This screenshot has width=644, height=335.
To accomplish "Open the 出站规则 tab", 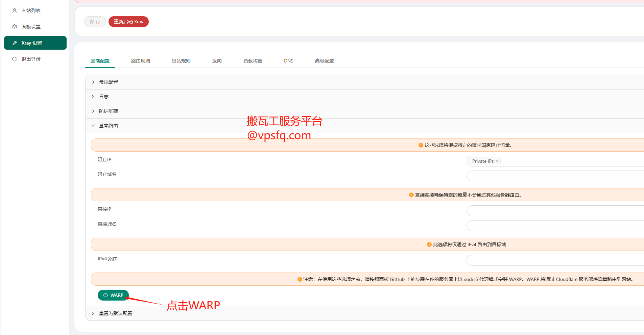I will (181, 61).
